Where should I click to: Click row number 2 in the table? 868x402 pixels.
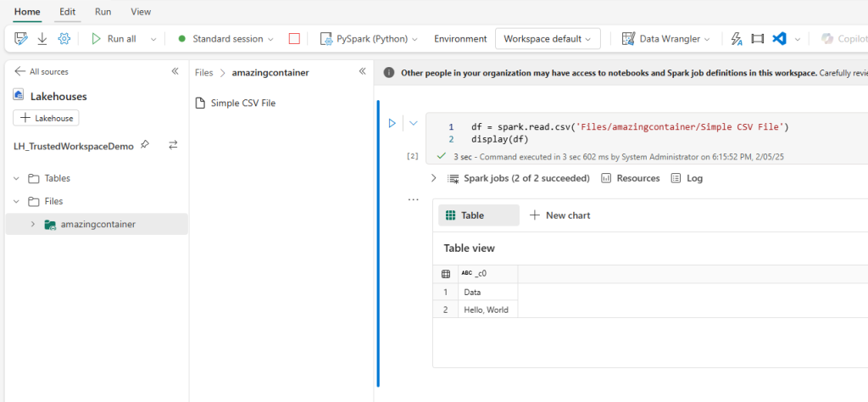pos(446,310)
